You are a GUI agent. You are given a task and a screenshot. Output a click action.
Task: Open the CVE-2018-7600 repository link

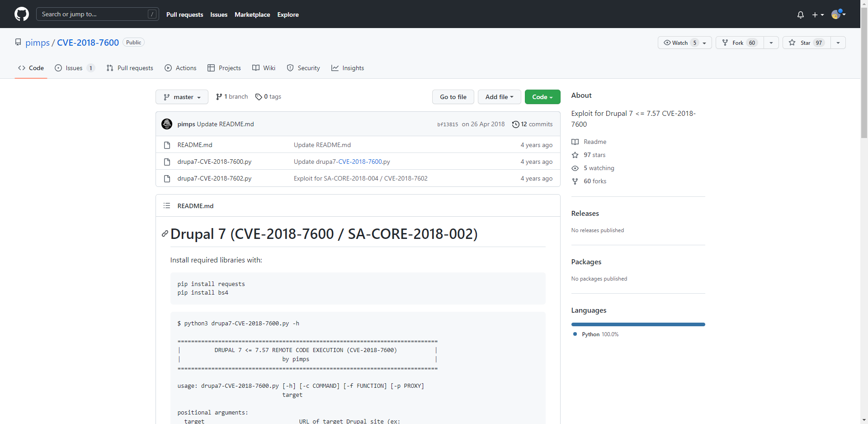click(x=88, y=43)
